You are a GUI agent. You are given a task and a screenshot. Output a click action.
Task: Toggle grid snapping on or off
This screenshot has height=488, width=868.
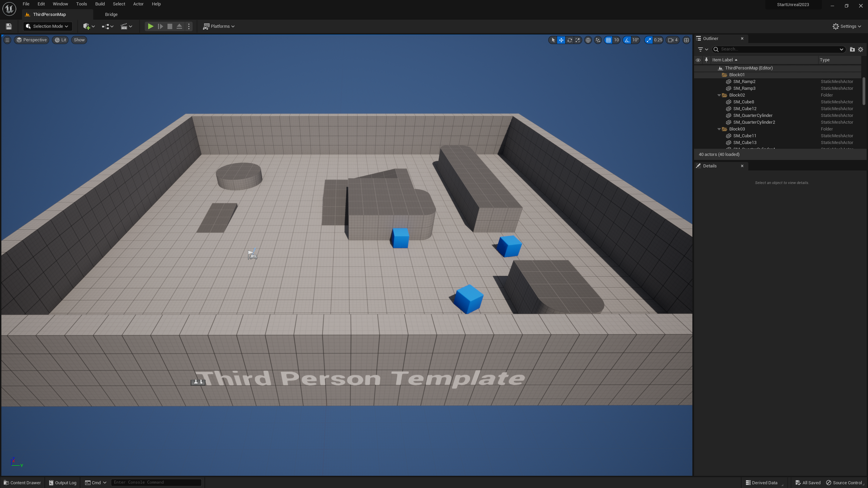pyautogui.click(x=608, y=40)
